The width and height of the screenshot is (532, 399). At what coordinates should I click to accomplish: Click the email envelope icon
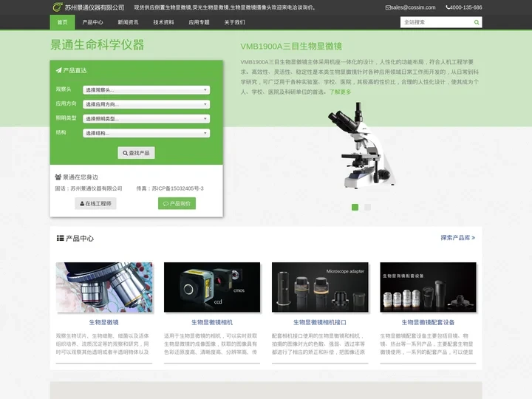tap(387, 7)
